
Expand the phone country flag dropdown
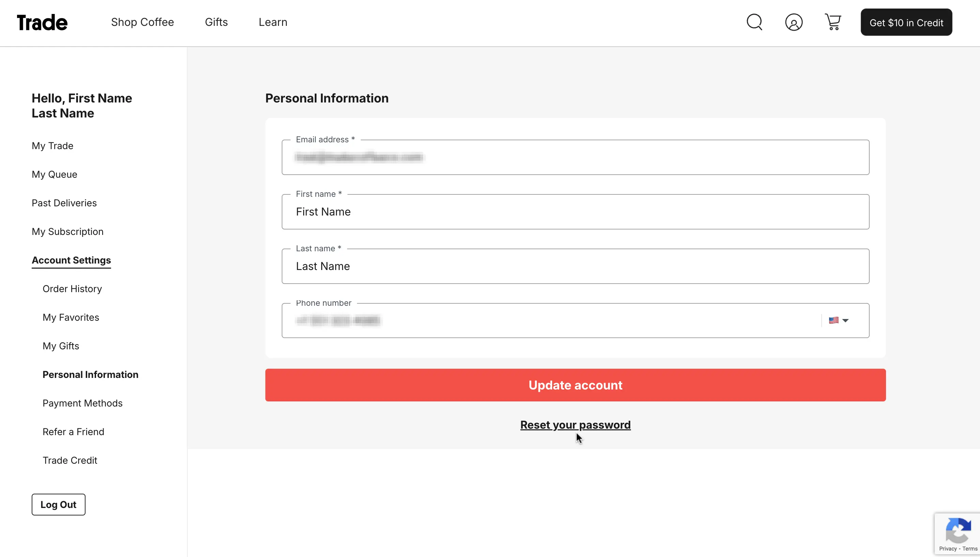(x=839, y=320)
